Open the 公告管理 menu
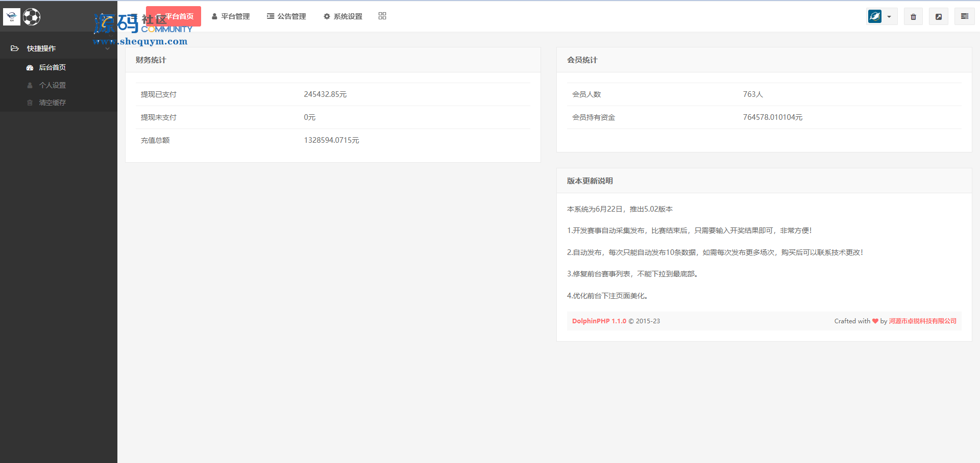The width and height of the screenshot is (980, 463). 286,16
